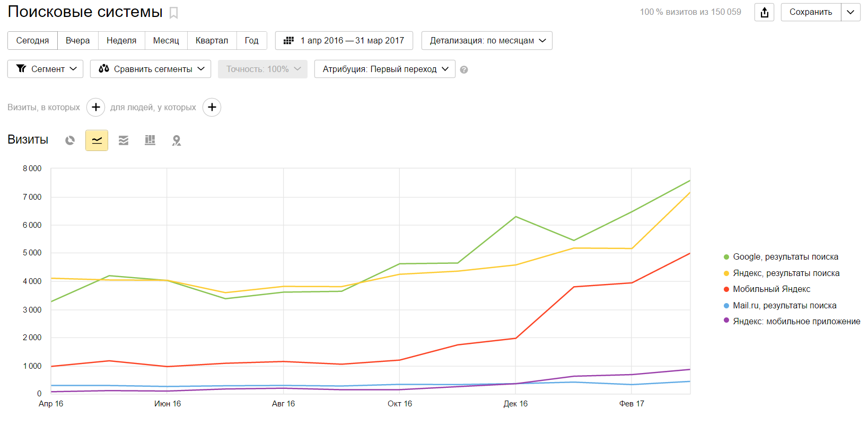Viewport: 868px width, 426px height.
Task: Add a visit condition with the plus button
Action: pyautogui.click(x=95, y=107)
